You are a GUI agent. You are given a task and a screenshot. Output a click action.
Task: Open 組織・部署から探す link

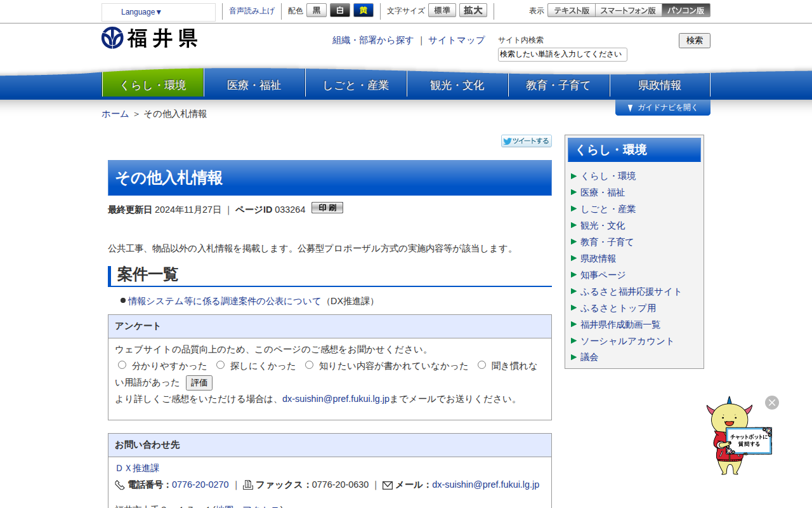click(373, 40)
